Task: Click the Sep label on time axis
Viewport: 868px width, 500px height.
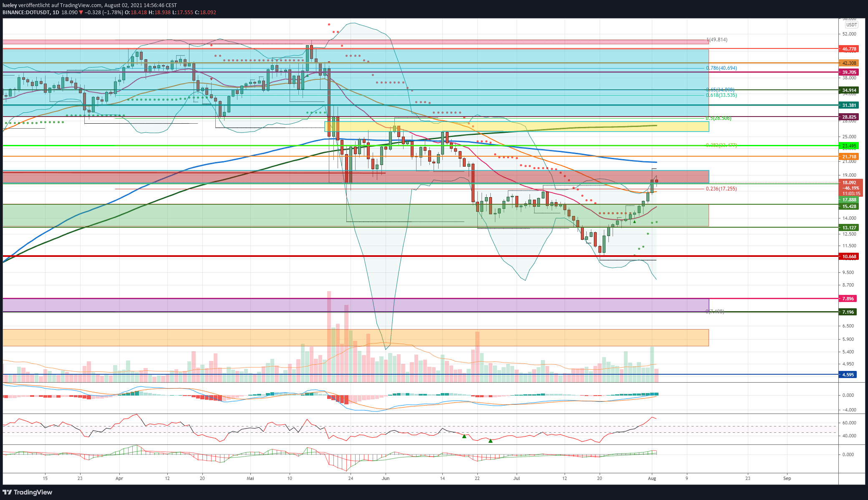Action: coord(787,478)
